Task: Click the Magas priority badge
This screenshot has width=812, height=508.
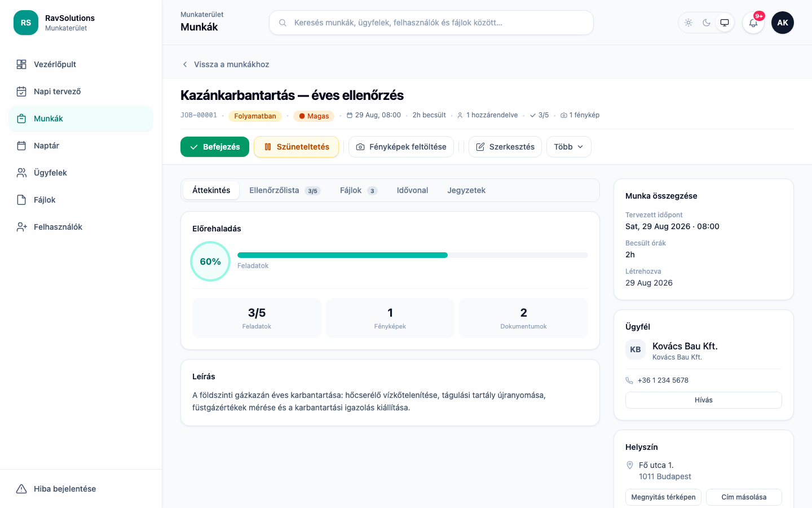Action: (x=314, y=116)
